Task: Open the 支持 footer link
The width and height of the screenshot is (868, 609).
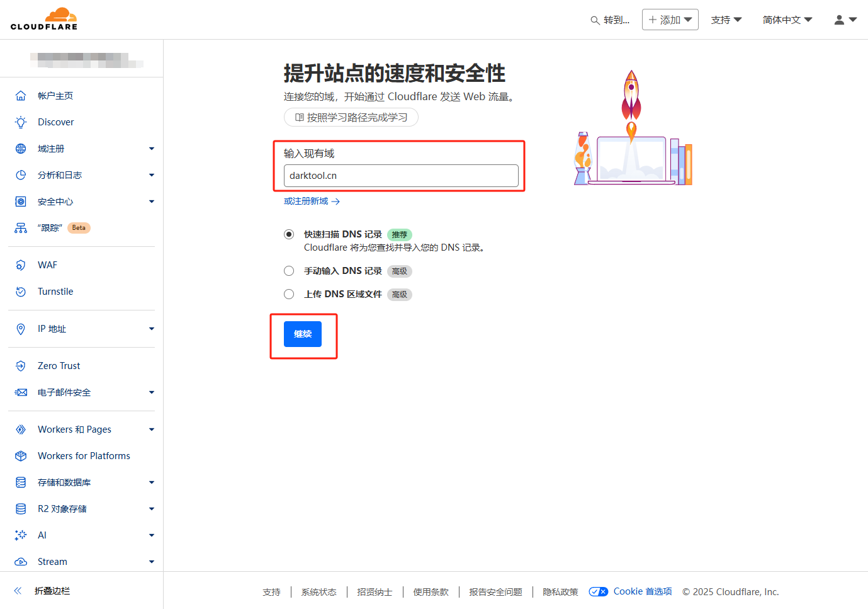Action: tap(272, 592)
